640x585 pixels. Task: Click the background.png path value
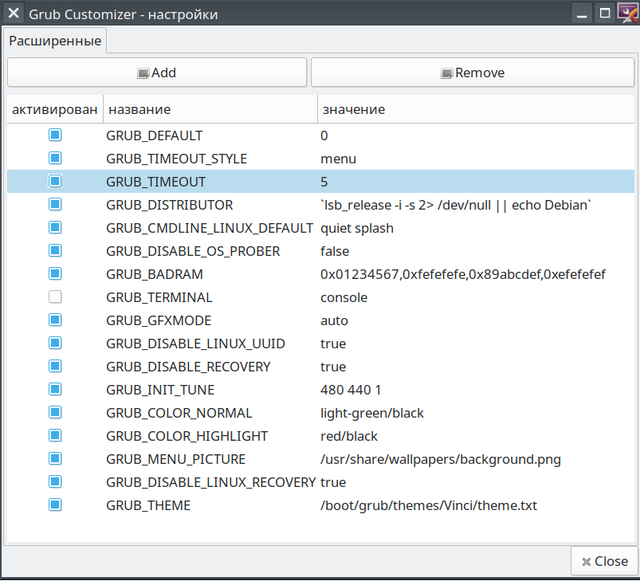(x=441, y=459)
